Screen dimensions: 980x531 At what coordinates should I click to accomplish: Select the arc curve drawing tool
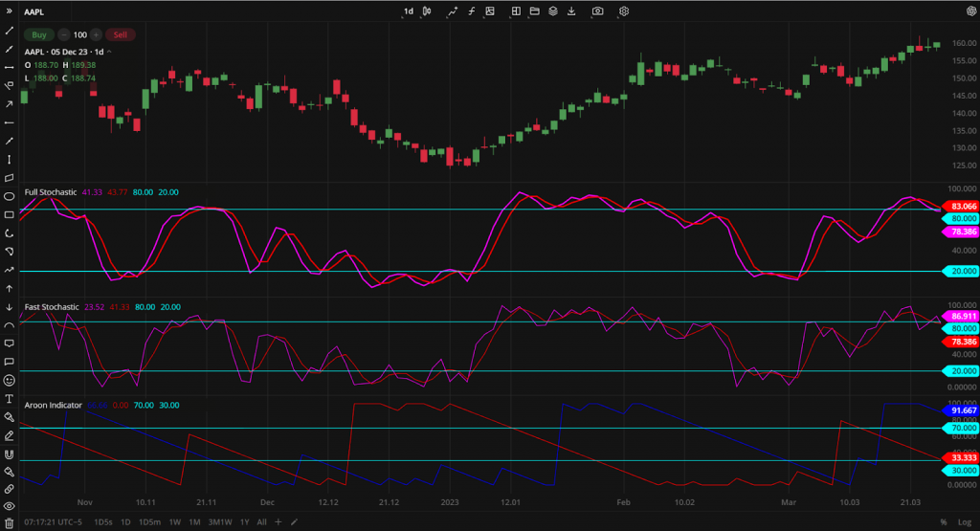coord(9,325)
